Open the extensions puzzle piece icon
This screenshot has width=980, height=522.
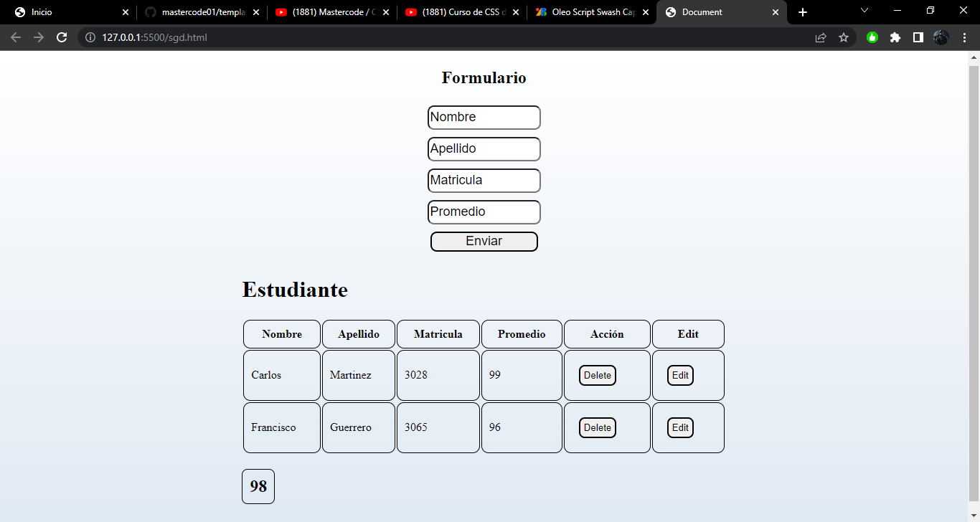point(895,37)
